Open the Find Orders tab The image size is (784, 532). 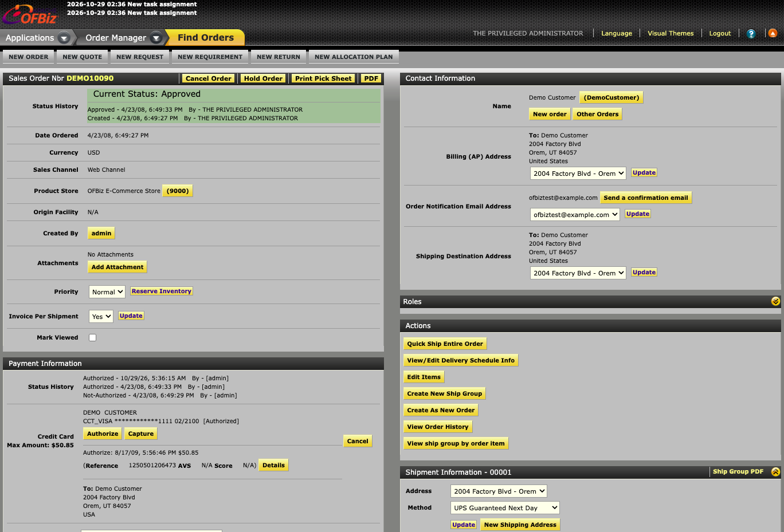coord(206,38)
